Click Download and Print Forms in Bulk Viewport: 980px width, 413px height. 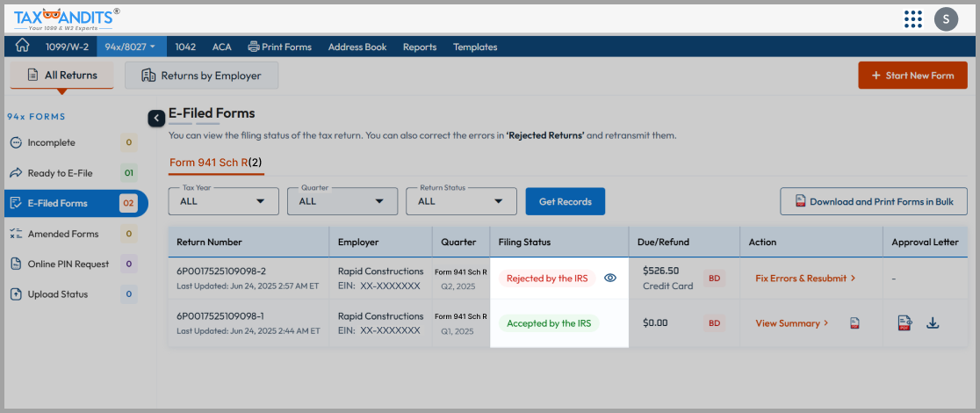click(873, 201)
